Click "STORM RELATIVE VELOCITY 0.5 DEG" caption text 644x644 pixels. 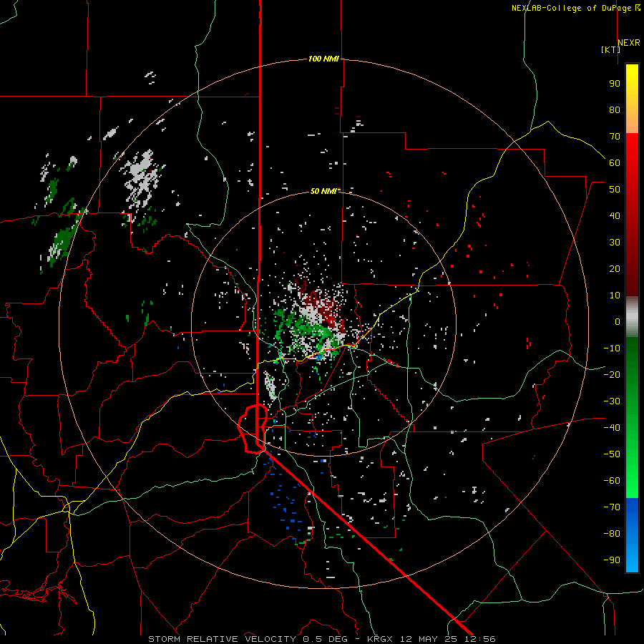pyautogui.click(x=248, y=639)
